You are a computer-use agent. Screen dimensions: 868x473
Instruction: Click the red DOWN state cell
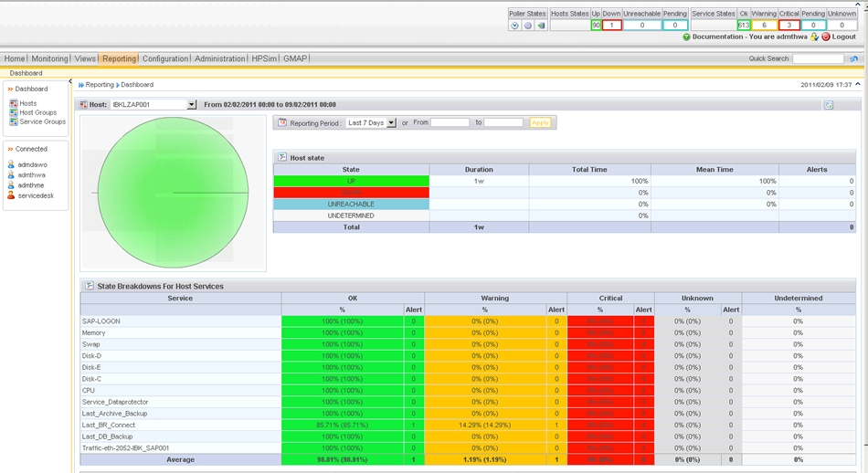[351, 193]
